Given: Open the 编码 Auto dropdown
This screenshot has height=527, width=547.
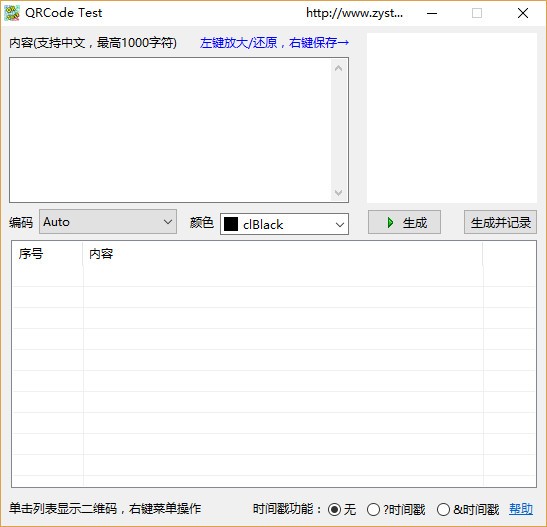Looking at the screenshot, I should (x=108, y=221).
